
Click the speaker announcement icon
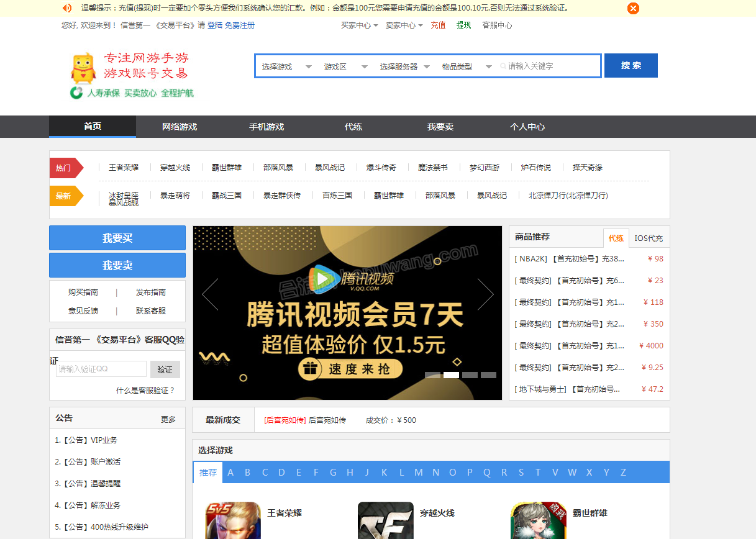tap(67, 8)
